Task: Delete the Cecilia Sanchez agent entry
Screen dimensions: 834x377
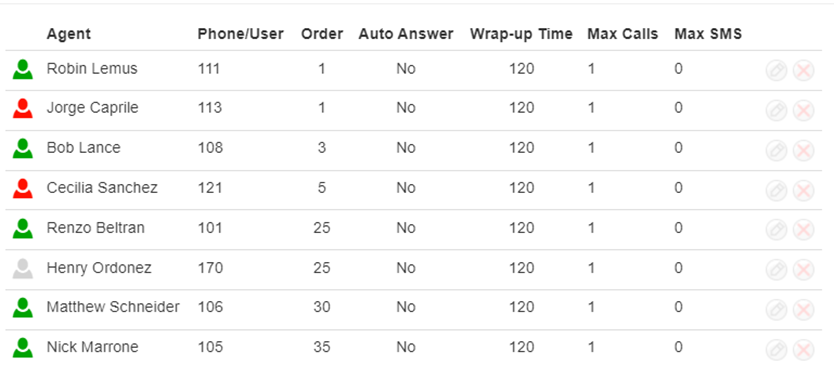Action: (x=803, y=190)
